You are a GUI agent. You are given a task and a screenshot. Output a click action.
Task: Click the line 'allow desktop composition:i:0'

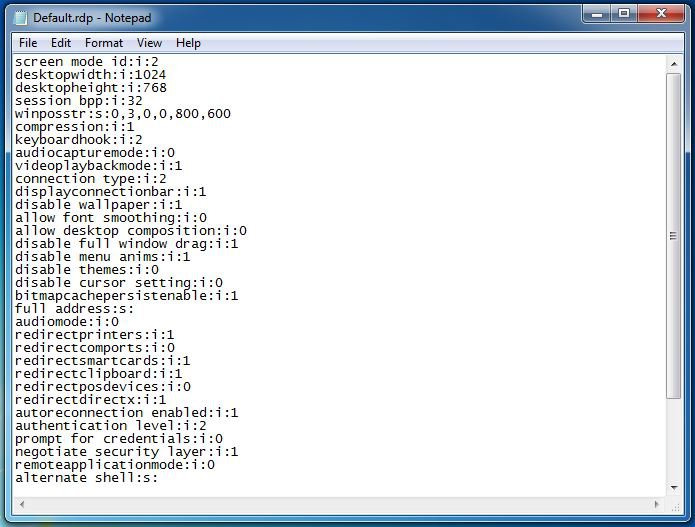(x=130, y=230)
